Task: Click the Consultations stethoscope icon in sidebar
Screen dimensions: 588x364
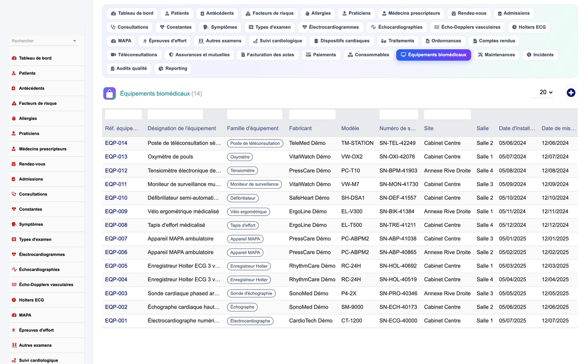Action: [x=14, y=194]
